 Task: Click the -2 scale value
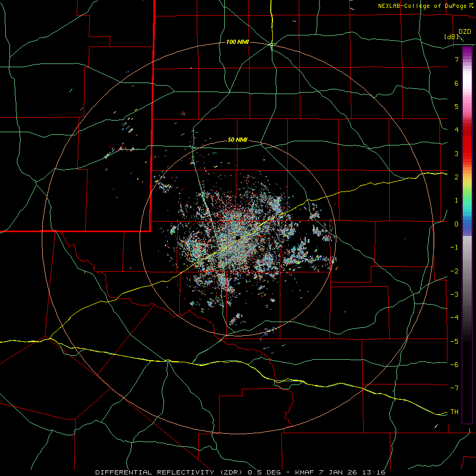[x=454, y=271]
